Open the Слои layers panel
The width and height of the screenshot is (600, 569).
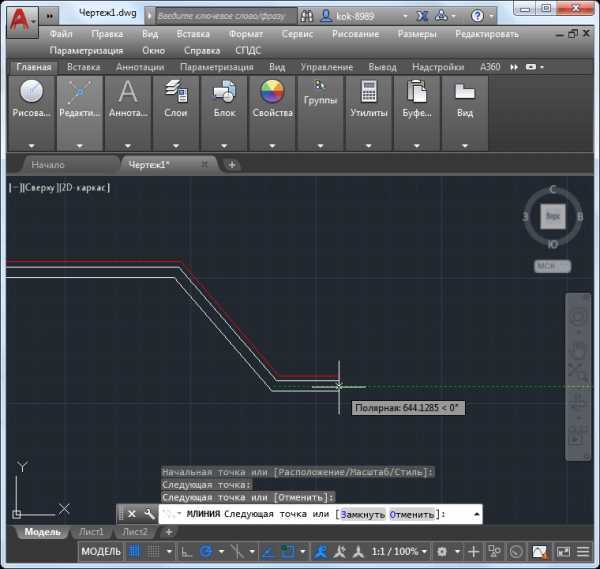176,113
